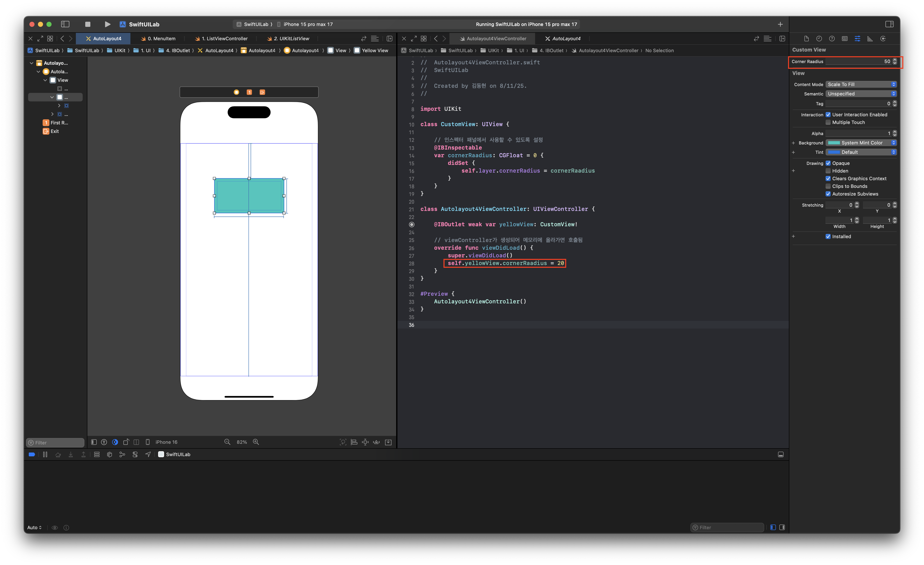Toggle Clears Graphics Context checkbox

[x=828, y=179]
